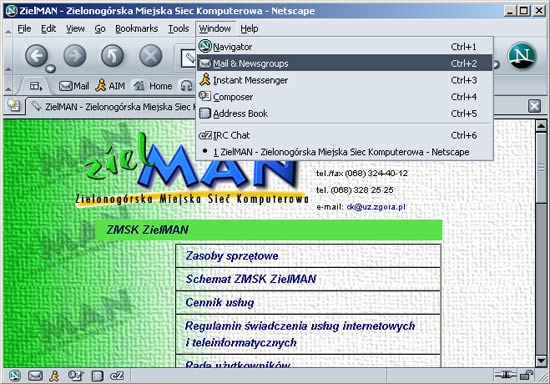Open the Rada użytkowników link
The image size is (550, 384).
coord(237,364)
